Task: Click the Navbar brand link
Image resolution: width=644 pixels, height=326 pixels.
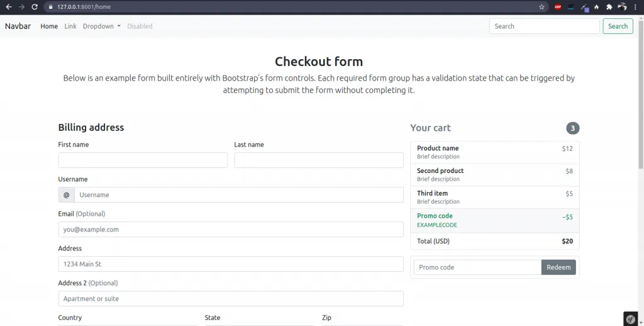Action: 18,26
